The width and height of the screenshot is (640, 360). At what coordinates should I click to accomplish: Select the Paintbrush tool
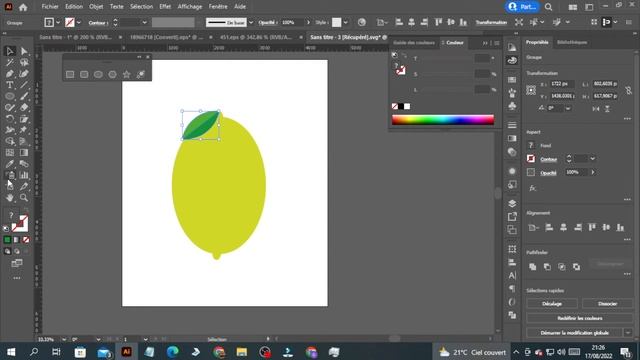click(24, 96)
